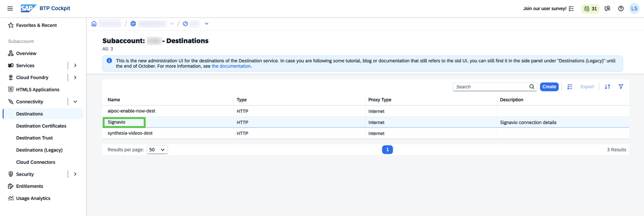
Task: Open the LS user profile avatar
Action: click(634, 8)
